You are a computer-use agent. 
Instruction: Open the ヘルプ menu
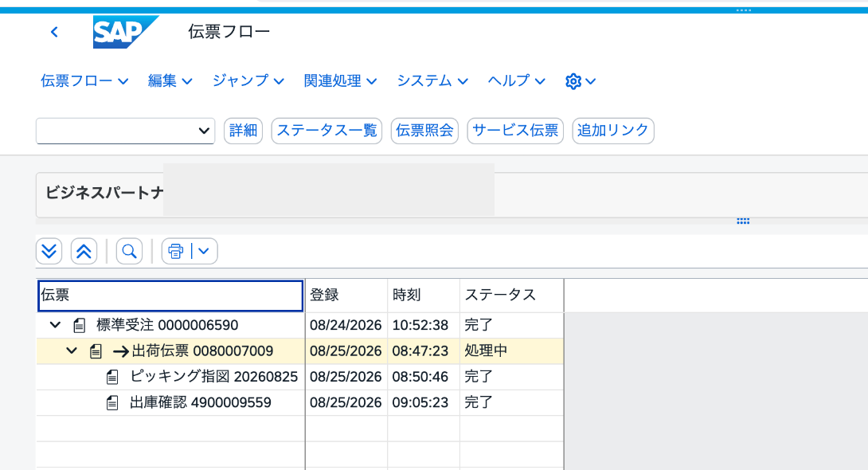[517, 80]
